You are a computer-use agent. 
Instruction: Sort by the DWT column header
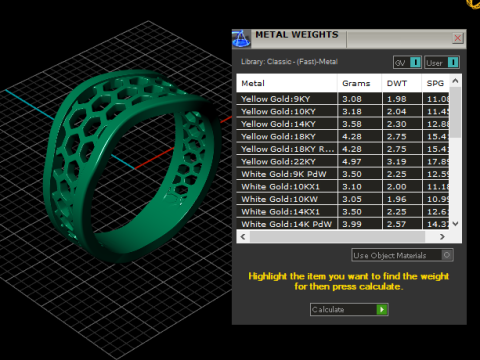pos(402,83)
